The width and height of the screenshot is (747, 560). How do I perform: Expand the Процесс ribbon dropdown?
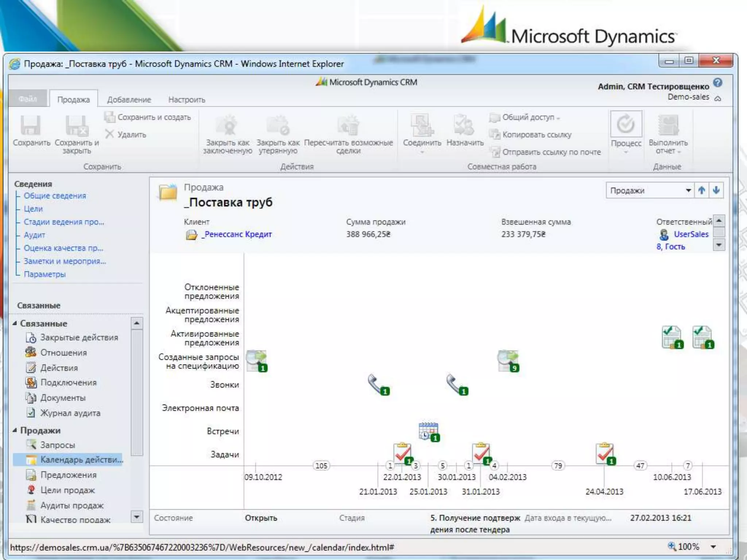click(626, 152)
